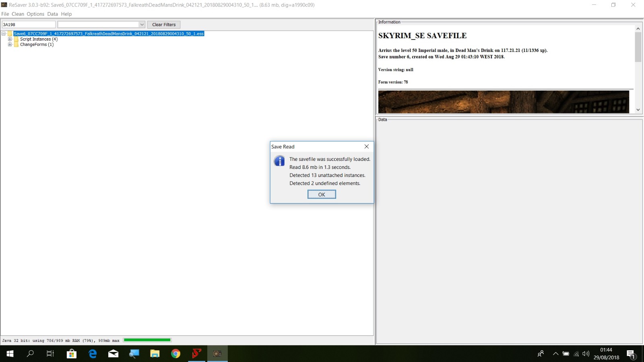The width and height of the screenshot is (644, 362).
Task: Open the filter combo box dropdown arrow
Action: tap(142, 25)
